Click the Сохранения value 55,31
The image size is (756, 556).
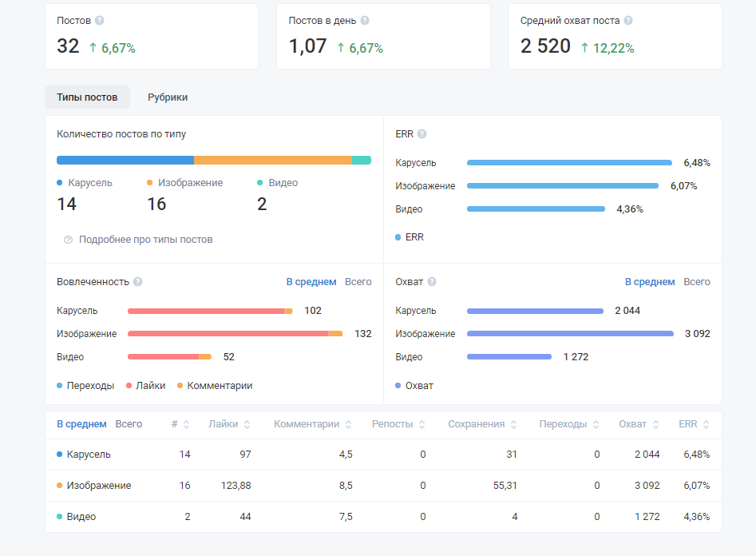[505, 486]
